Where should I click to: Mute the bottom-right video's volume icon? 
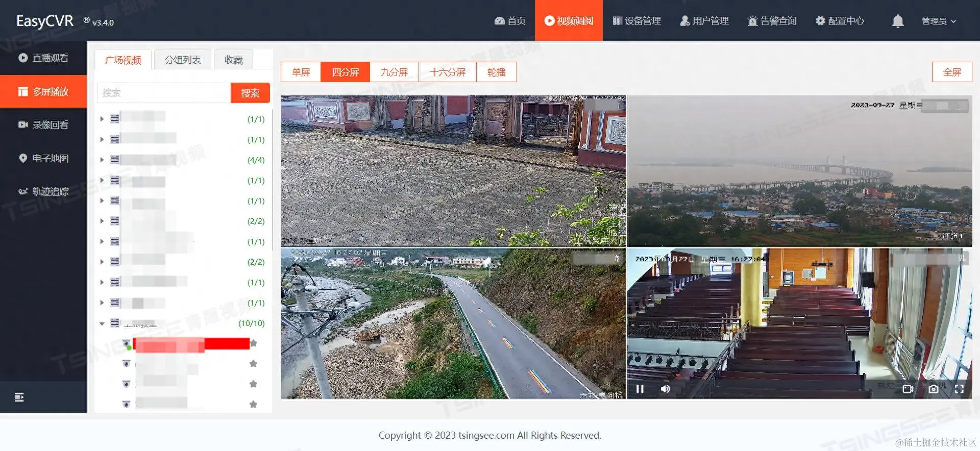tap(665, 389)
